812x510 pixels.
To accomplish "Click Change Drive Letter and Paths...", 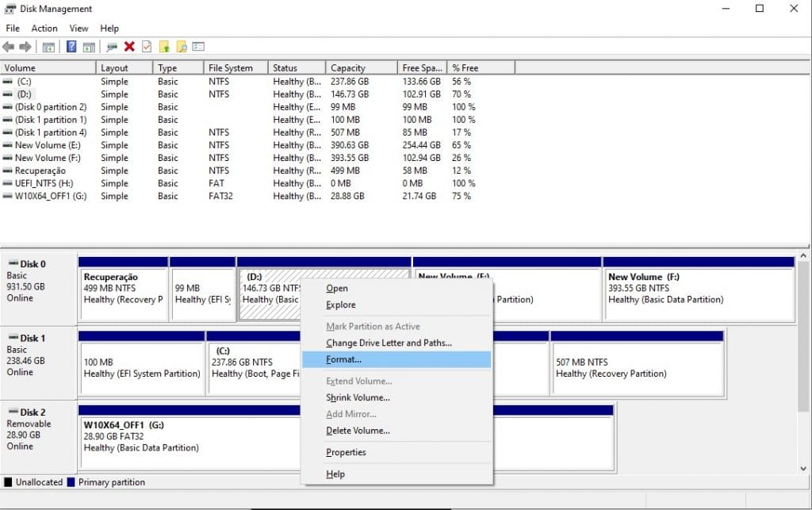I will pos(389,343).
